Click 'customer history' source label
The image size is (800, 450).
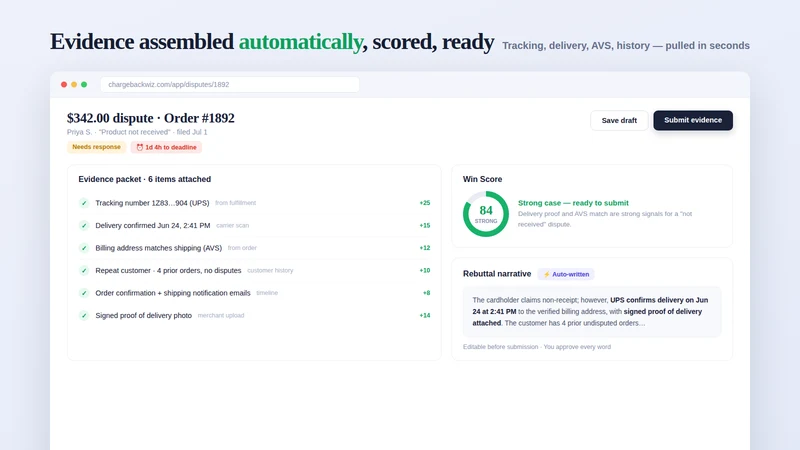270,270
